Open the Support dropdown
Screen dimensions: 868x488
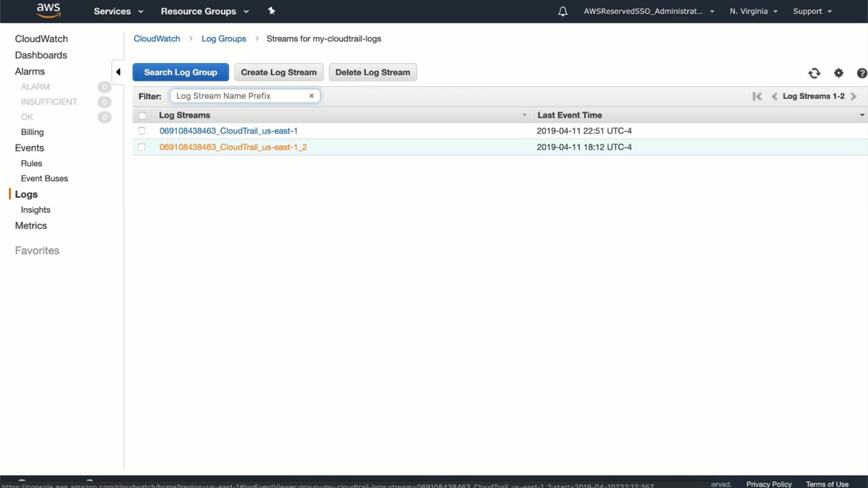click(812, 12)
